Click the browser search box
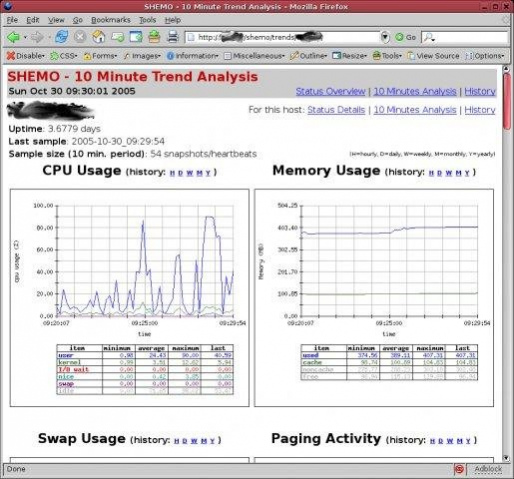 [x=465, y=37]
